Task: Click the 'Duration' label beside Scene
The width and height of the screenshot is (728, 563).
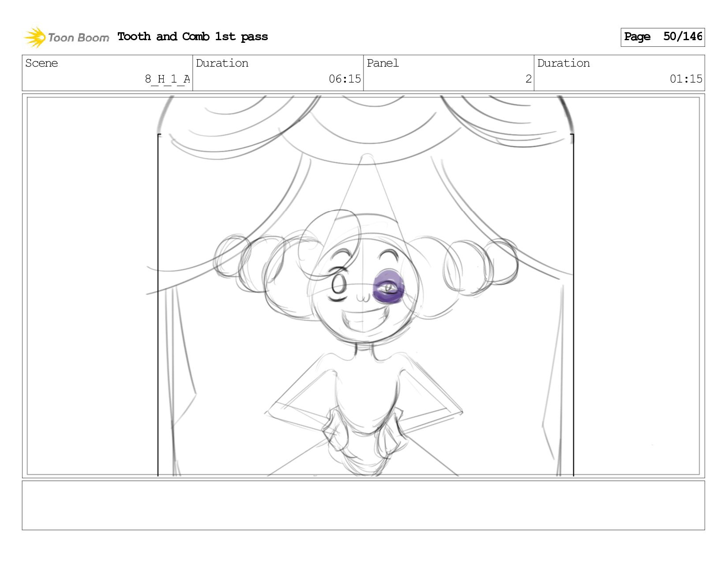Action: coord(222,63)
